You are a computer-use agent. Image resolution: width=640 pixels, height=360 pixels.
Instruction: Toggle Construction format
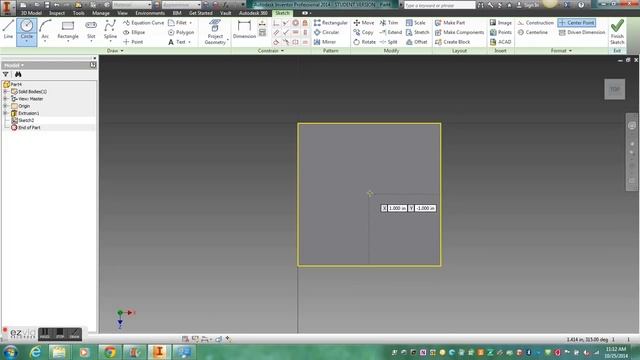click(x=535, y=23)
